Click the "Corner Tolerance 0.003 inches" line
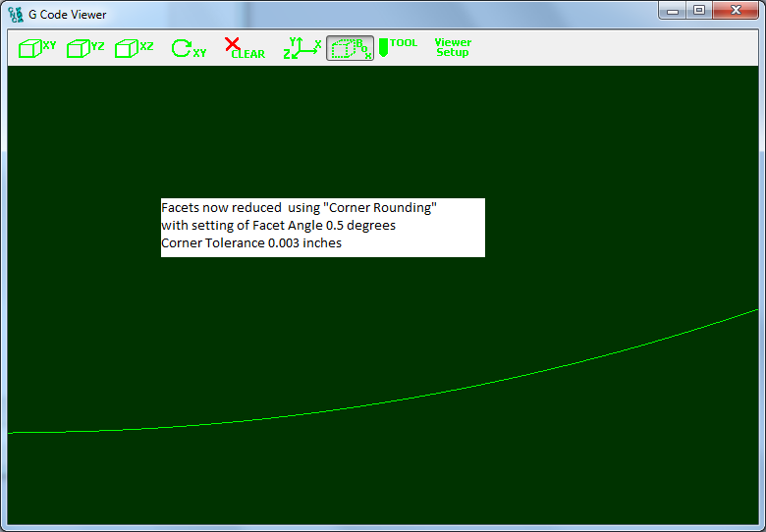 251,243
